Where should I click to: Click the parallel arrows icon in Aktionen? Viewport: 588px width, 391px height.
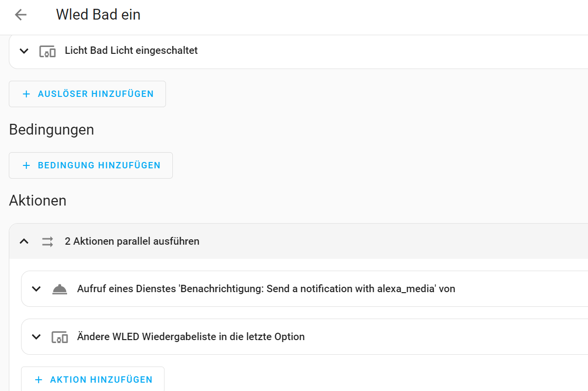tap(47, 241)
